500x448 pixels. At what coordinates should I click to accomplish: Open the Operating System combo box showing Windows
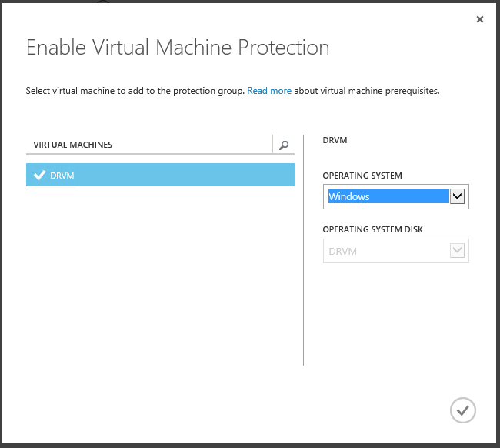388,196
